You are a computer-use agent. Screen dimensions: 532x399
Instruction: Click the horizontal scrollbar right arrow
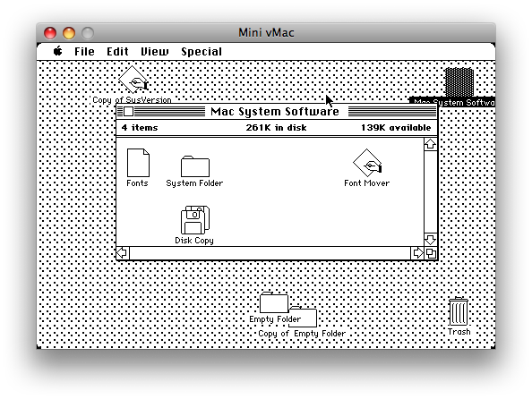click(417, 253)
